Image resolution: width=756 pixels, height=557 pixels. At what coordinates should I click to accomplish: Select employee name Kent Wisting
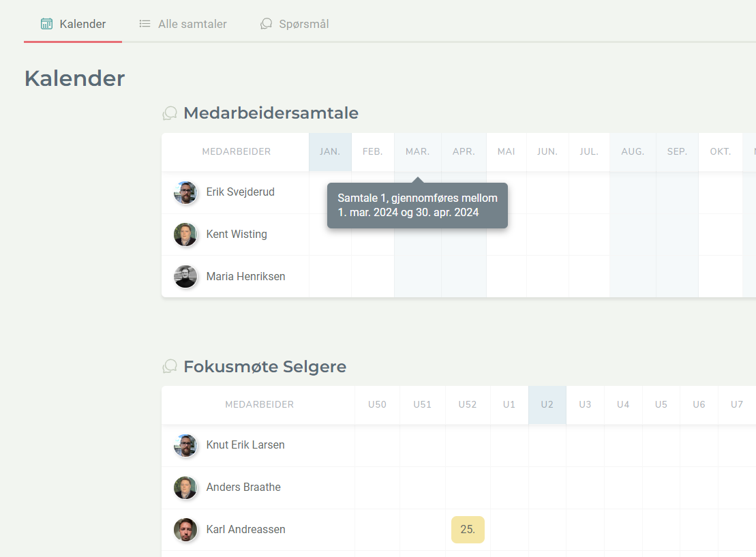click(x=237, y=235)
